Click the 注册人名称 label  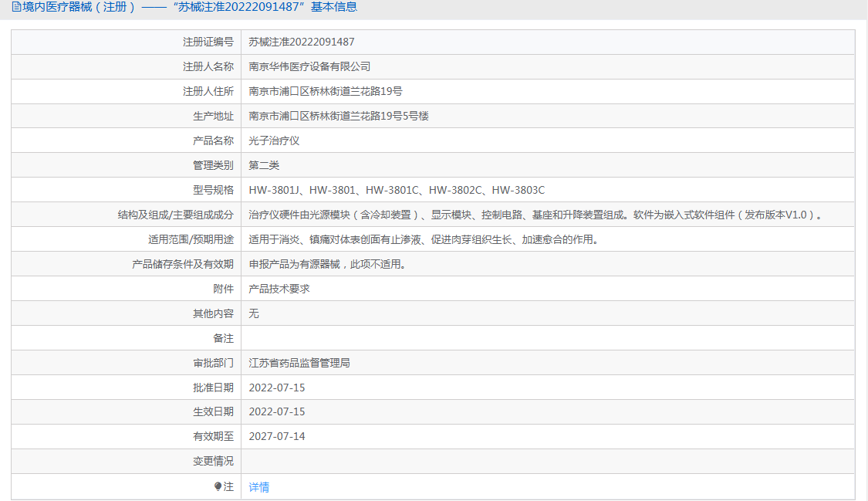[x=208, y=66]
